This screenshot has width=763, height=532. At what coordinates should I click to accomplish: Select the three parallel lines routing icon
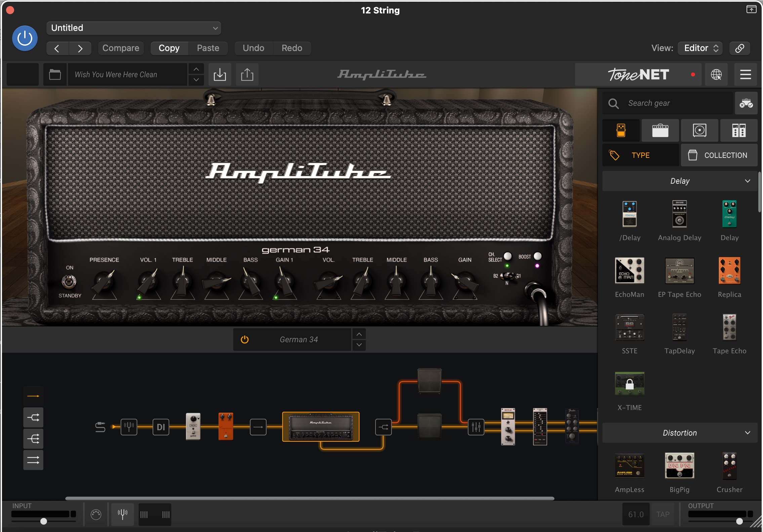pos(33,460)
